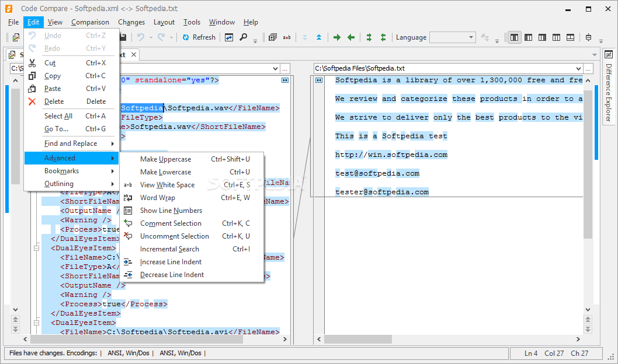Open the Language combo box
618x364 pixels.
tap(452, 37)
